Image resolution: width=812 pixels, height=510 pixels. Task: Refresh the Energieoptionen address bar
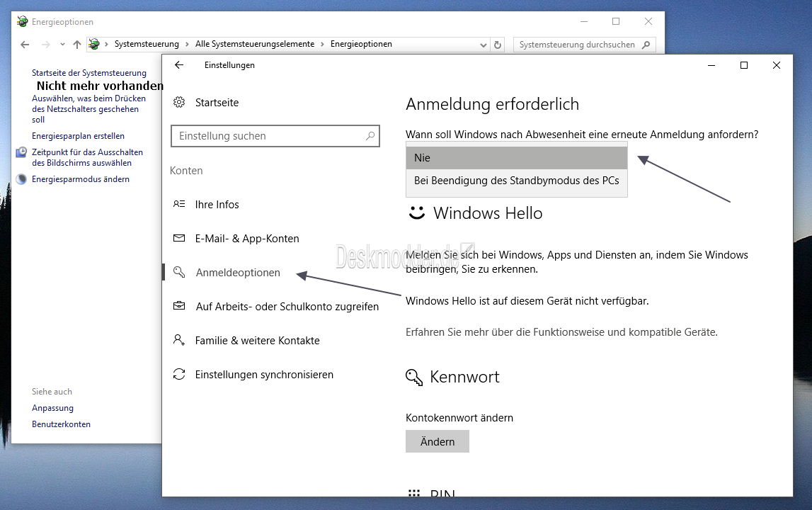point(498,45)
